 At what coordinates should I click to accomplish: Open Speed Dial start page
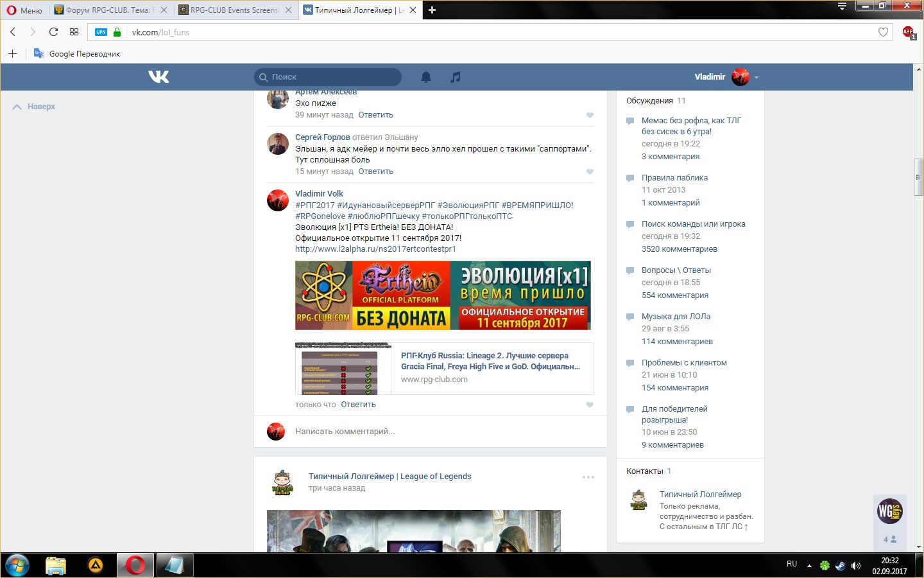pyautogui.click(x=74, y=32)
